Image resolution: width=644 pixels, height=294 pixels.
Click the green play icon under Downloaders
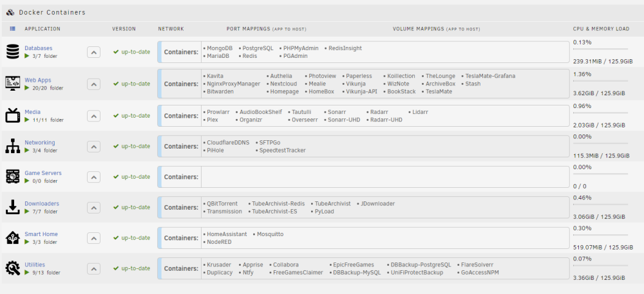pyautogui.click(x=27, y=211)
